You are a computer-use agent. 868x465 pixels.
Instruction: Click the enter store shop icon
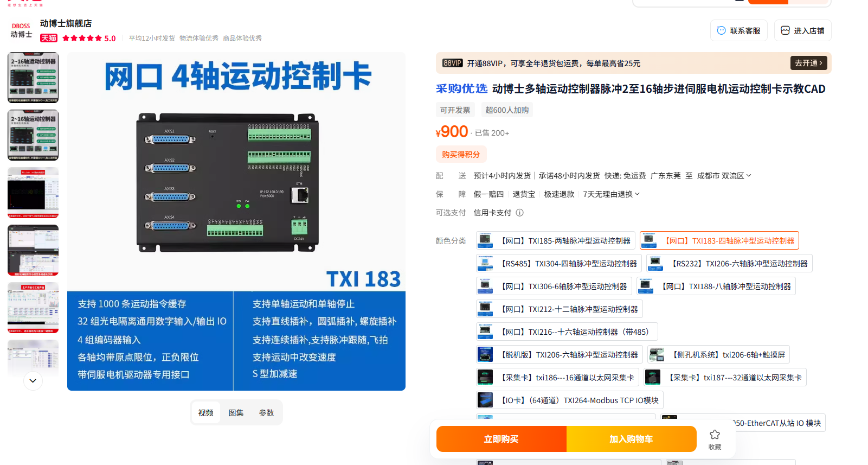tap(785, 30)
